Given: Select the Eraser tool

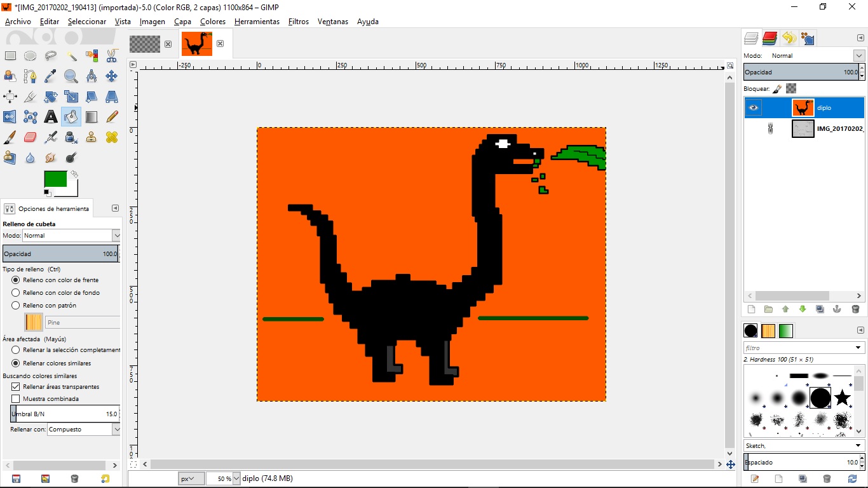Looking at the screenshot, I should pyautogui.click(x=31, y=137).
